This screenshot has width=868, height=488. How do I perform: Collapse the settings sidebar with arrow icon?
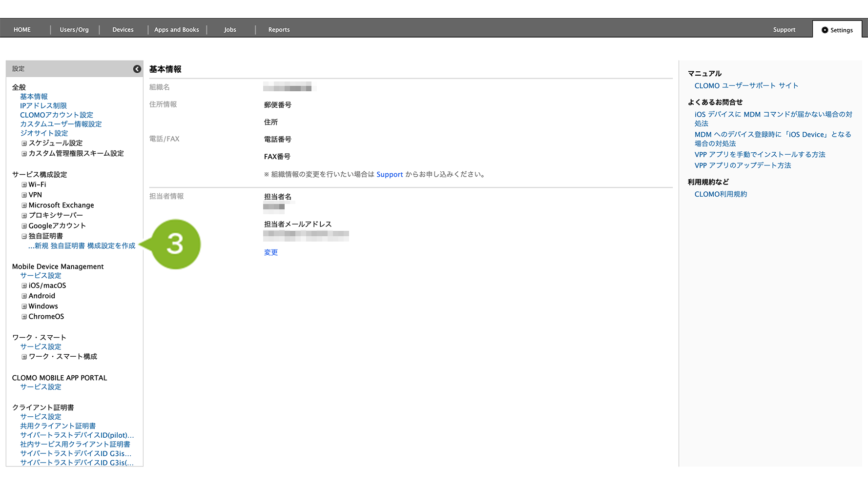[137, 69]
